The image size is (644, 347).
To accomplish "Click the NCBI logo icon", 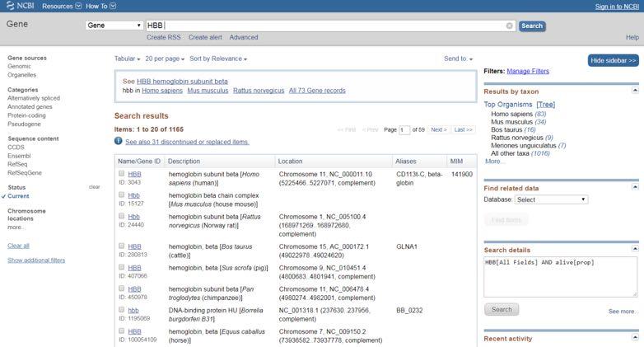I will [x=10, y=5].
